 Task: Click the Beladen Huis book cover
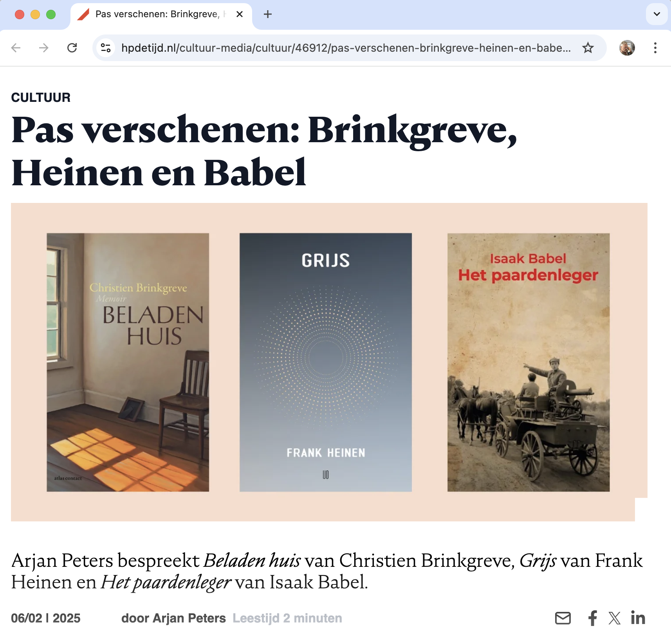[128, 362]
